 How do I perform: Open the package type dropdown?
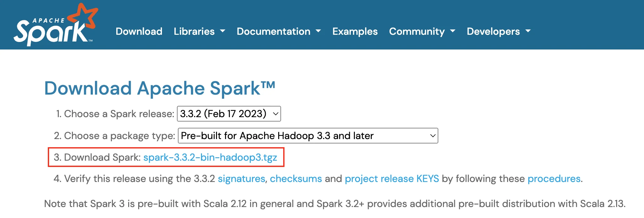pos(308,136)
